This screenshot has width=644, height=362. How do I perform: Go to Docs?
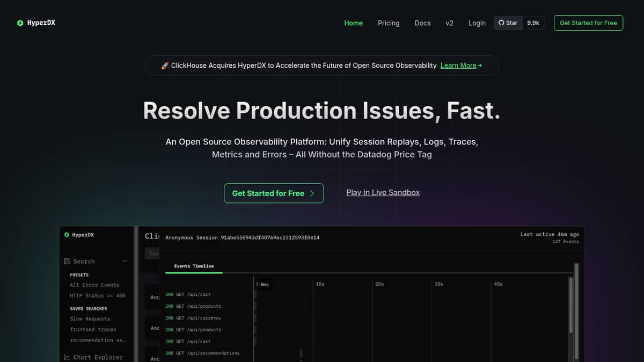click(422, 23)
